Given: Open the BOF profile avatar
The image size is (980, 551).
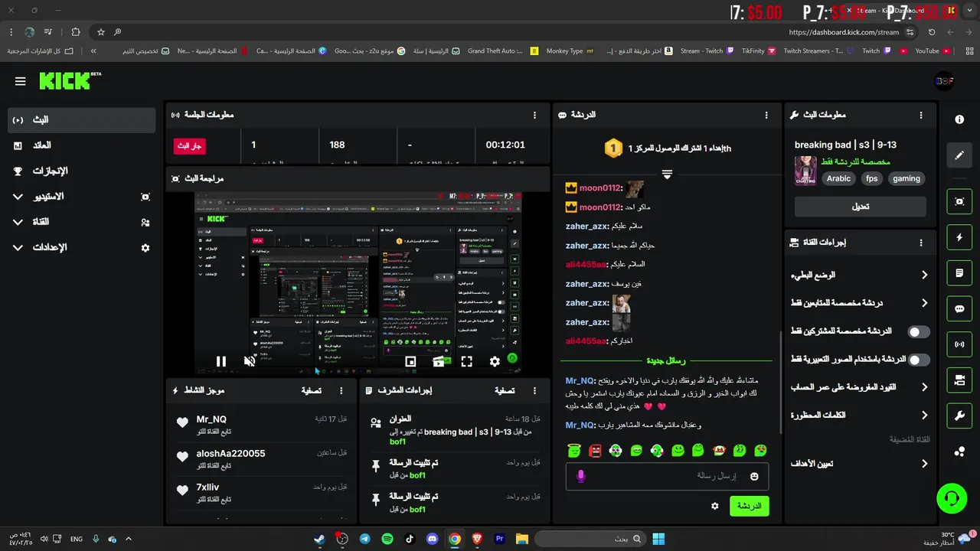Looking at the screenshot, I should pyautogui.click(x=944, y=81).
